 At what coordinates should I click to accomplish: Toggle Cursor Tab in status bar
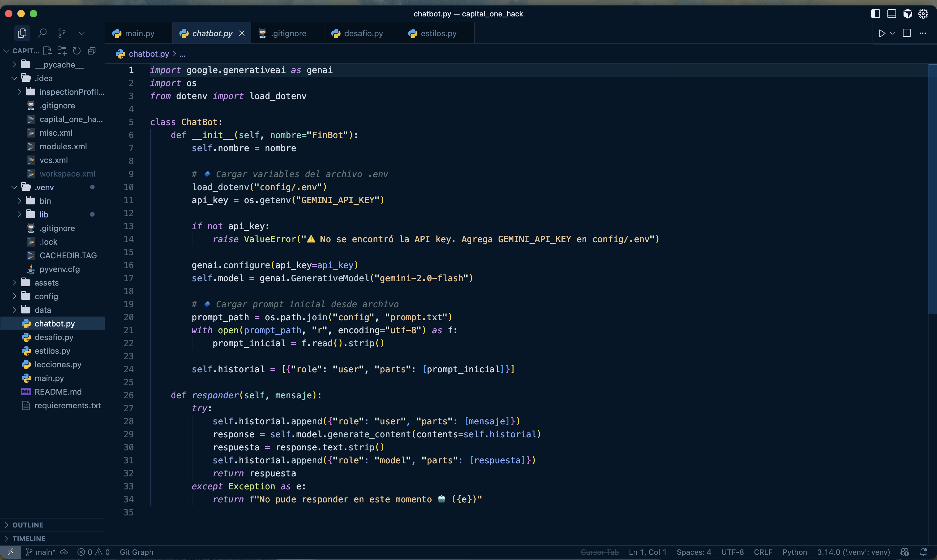(x=600, y=552)
